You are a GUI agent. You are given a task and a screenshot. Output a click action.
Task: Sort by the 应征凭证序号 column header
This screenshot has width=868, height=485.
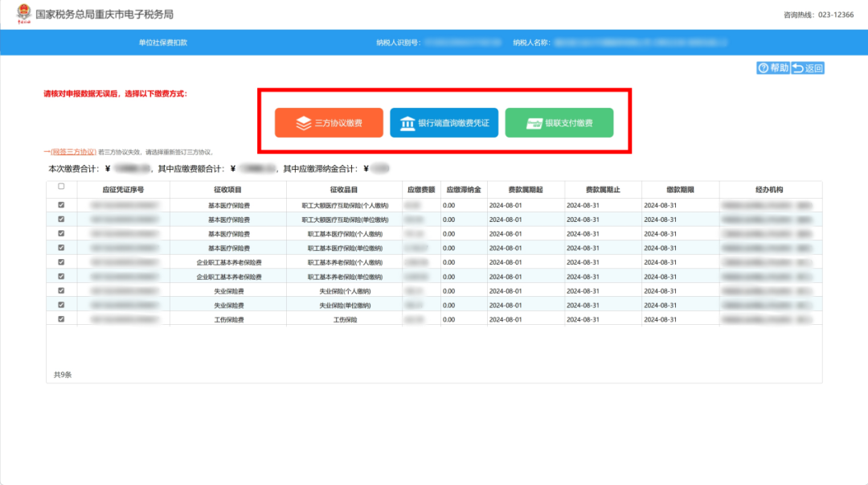124,190
